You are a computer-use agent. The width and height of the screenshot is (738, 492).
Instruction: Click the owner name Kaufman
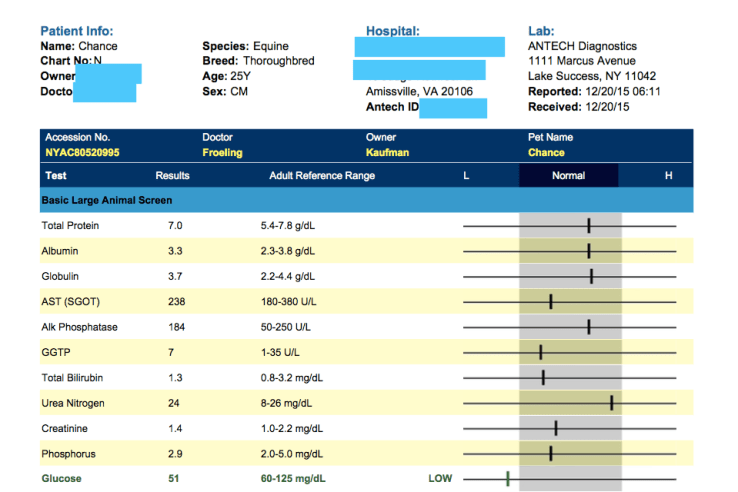387,153
